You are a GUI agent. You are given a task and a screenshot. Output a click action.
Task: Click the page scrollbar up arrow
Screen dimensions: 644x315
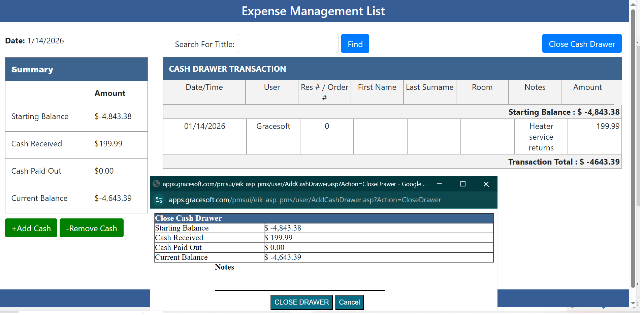coord(633,4)
